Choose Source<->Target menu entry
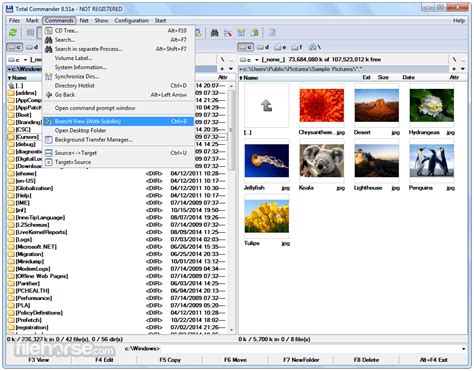Screen dimensions: 474x371 point(118,153)
